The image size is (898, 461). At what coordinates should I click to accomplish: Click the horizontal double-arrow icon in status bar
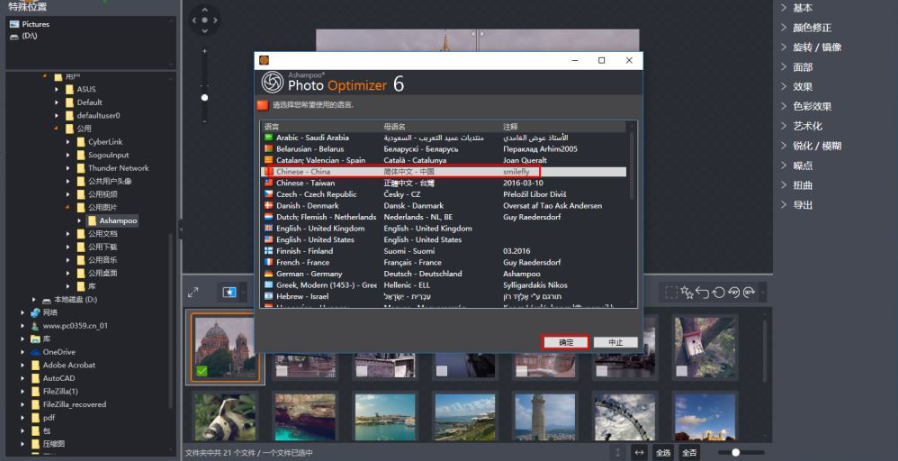(x=639, y=453)
